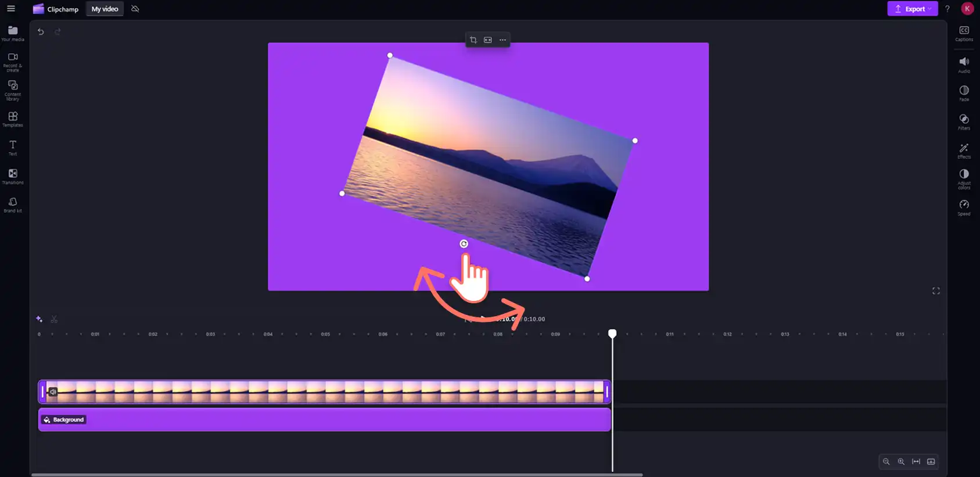Select the Text tool in sidebar

[13, 148]
